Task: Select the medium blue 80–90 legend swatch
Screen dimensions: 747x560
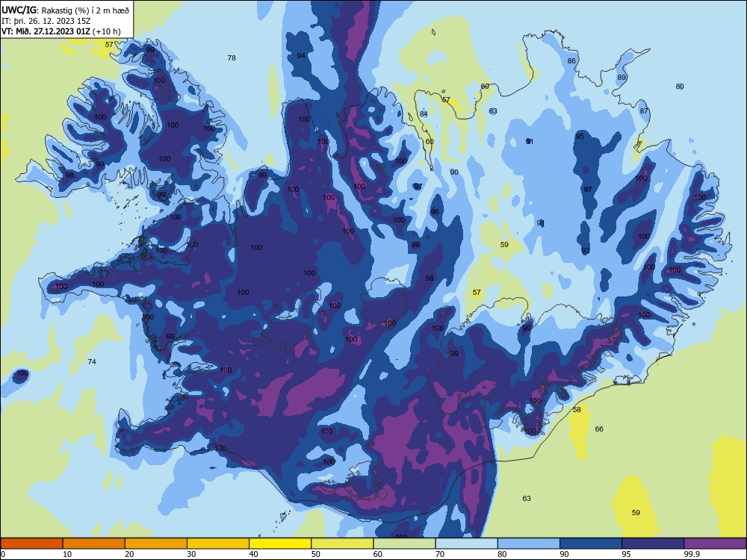Action: (529, 544)
